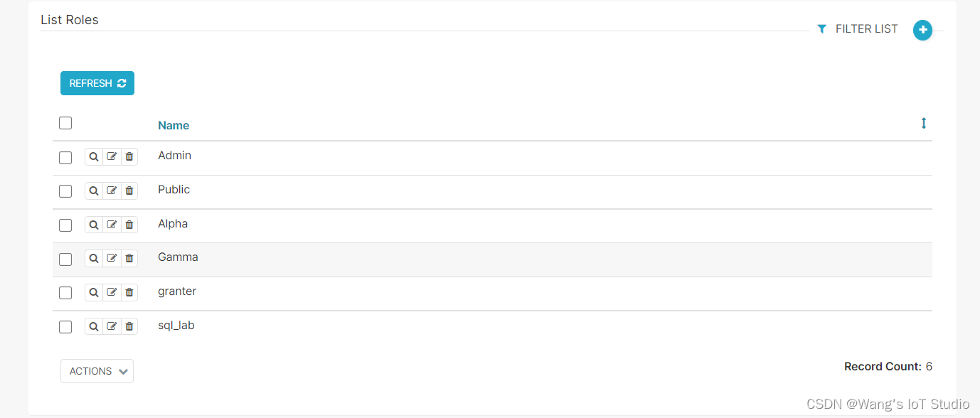
Task: Show details of the granter role
Action: pyautogui.click(x=93, y=292)
